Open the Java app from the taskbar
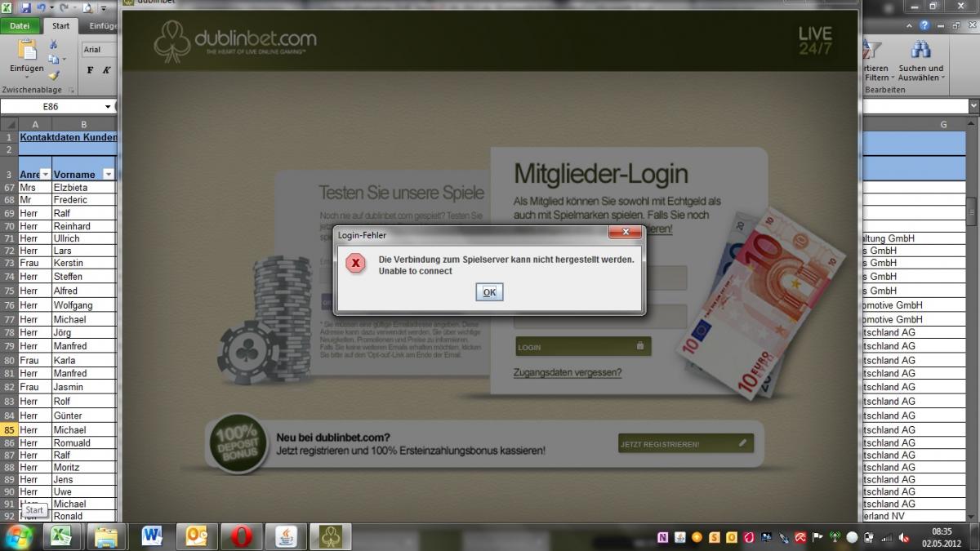 286,536
